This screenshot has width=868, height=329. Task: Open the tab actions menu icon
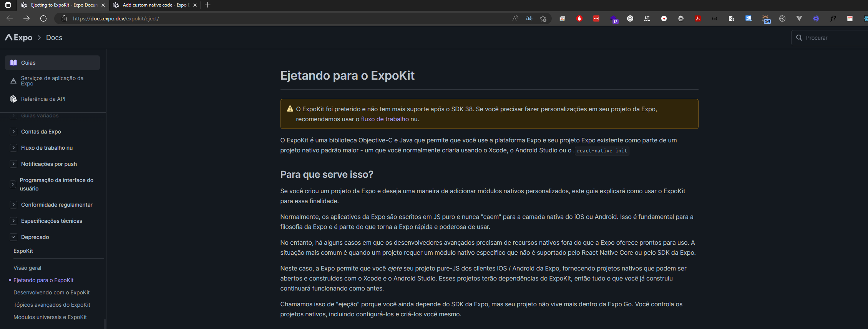(x=8, y=5)
